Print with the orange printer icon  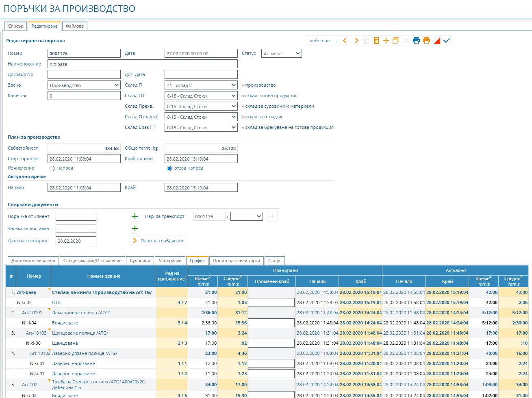pyautogui.click(x=426, y=41)
